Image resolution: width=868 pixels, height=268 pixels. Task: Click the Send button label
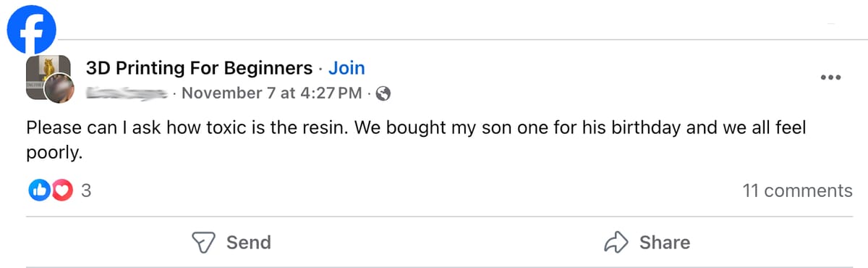(249, 243)
